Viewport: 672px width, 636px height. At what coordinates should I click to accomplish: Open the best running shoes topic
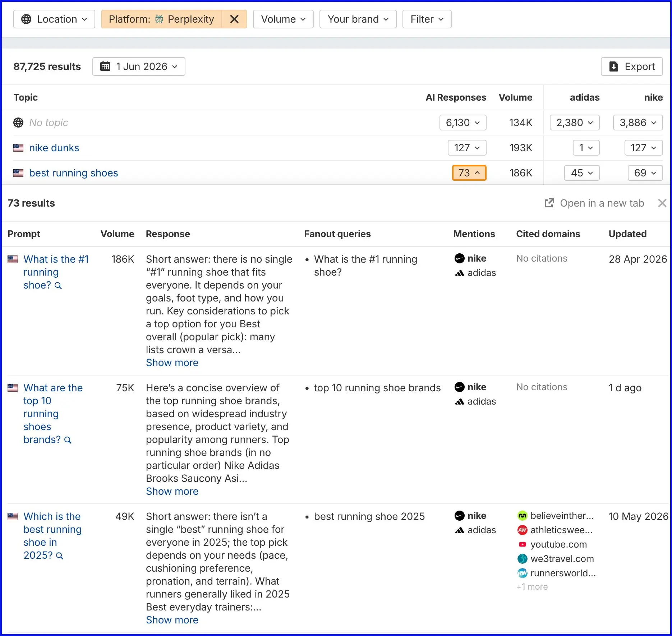point(73,173)
